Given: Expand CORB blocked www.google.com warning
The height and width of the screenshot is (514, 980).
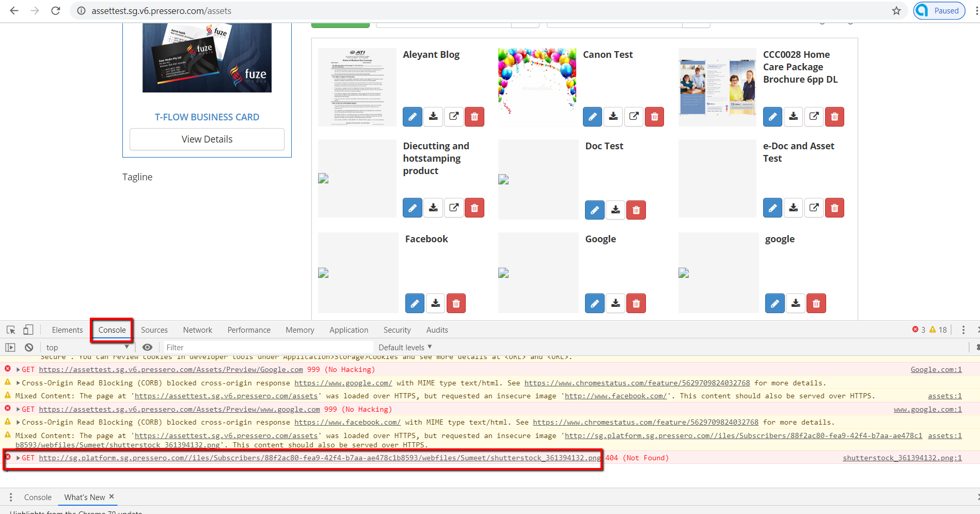Looking at the screenshot, I should tap(18, 383).
